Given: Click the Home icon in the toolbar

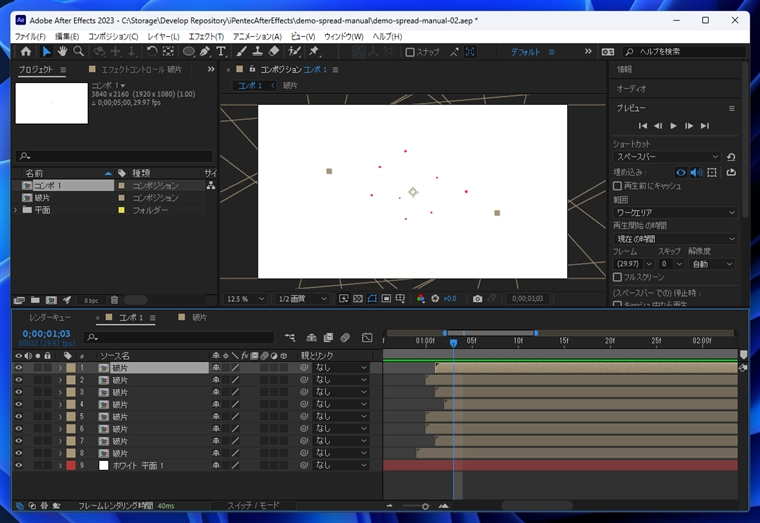Looking at the screenshot, I should point(26,51).
